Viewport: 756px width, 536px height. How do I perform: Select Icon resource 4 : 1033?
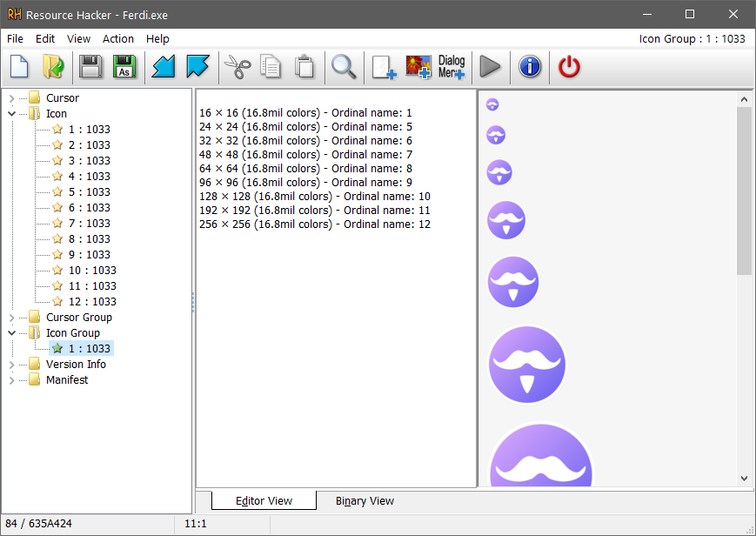90,176
